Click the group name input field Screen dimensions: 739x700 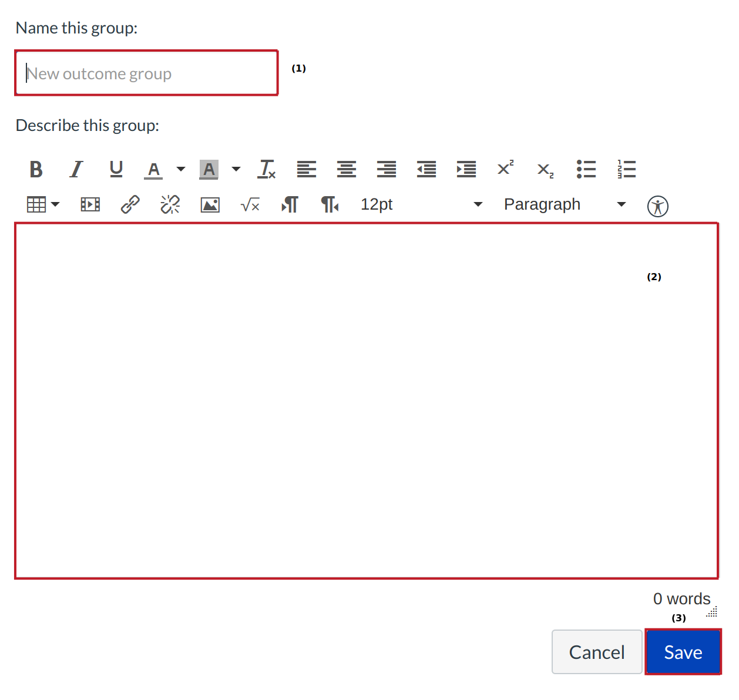coord(146,73)
